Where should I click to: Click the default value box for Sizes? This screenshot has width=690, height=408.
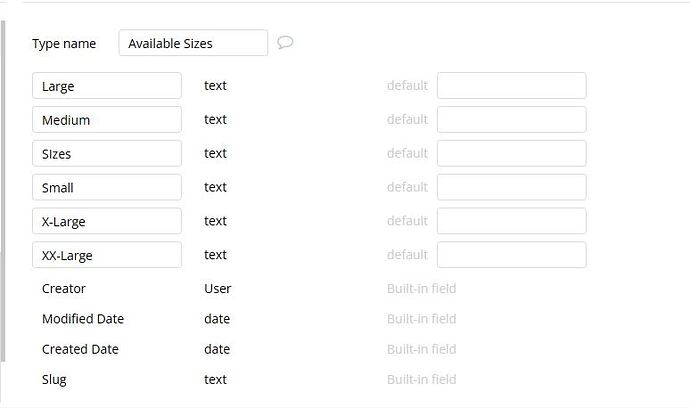click(511, 154)
